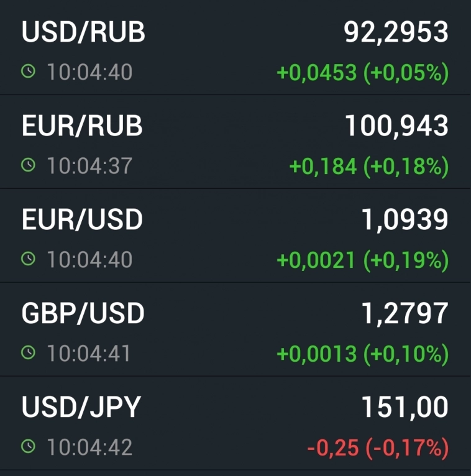Select the EUR/USD pair name

click(82, 219)
